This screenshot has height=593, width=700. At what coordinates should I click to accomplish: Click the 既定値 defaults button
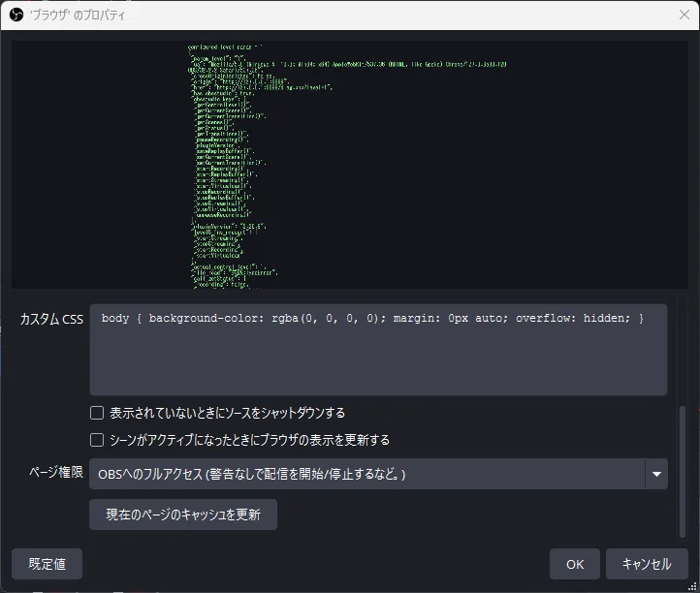(47, 564)
